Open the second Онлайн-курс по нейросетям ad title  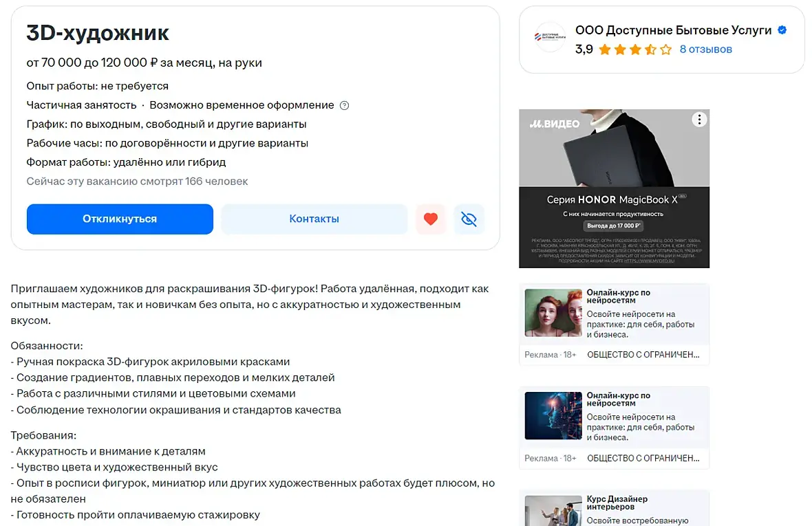619,399
